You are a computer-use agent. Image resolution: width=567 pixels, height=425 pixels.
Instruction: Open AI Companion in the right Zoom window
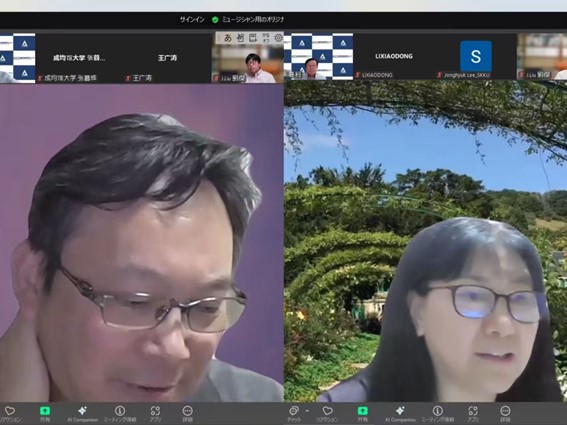coord(400,413)
